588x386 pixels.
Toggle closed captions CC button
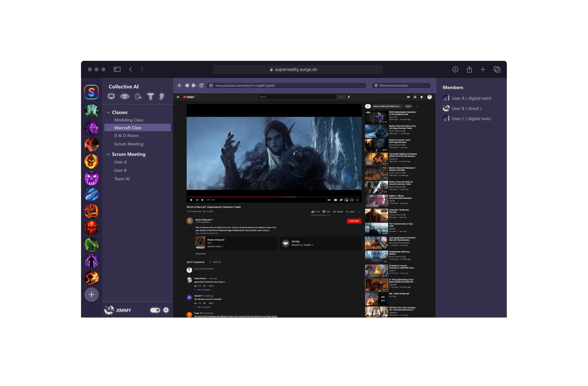335,200
